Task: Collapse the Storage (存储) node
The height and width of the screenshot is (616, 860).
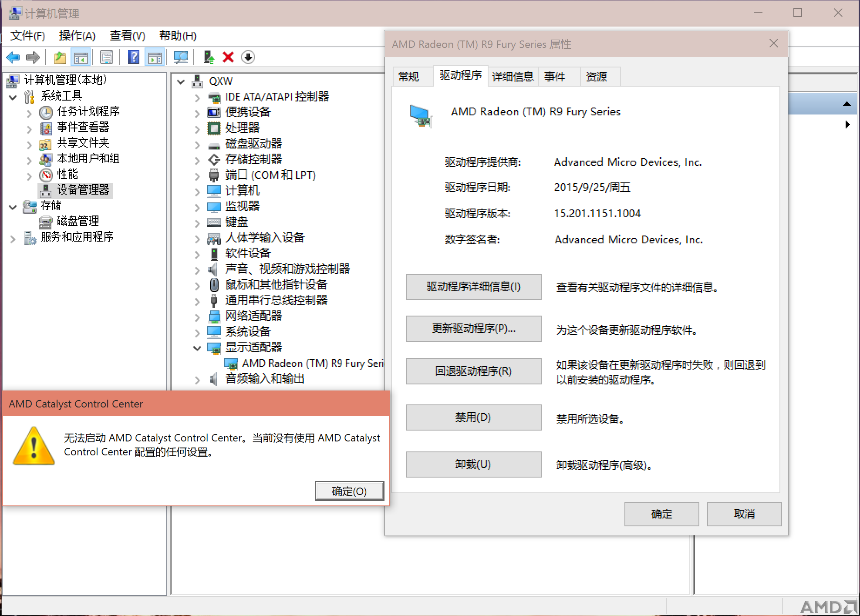Action: click(13, 207)
